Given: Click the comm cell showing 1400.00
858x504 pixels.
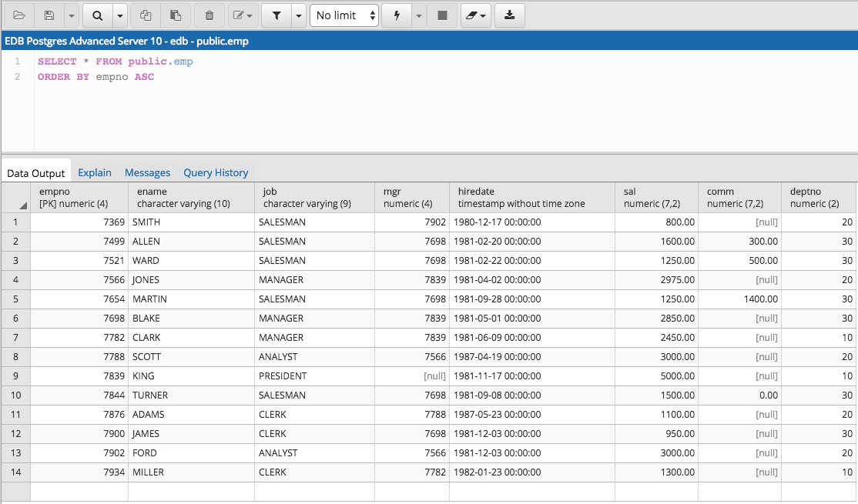Looking at the screenshot, I should 739,299.
